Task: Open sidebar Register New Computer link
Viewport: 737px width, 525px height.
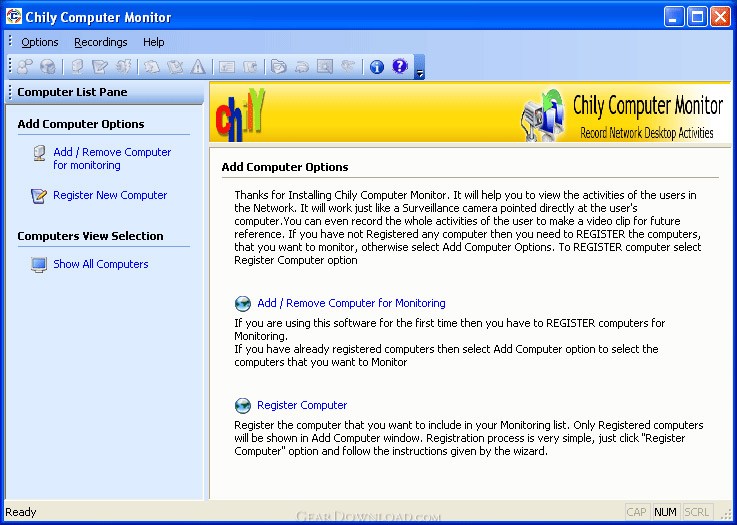Action: point(110,195)
